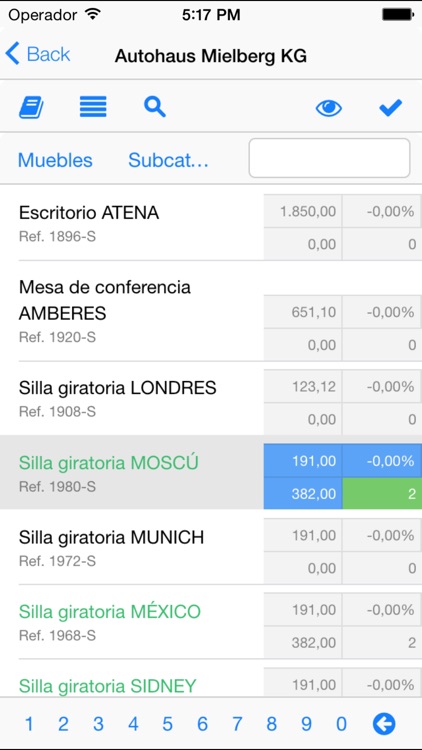Confirm with the checkmark icon
This screenshot has width=422, height=750.
tap(390, 108)
